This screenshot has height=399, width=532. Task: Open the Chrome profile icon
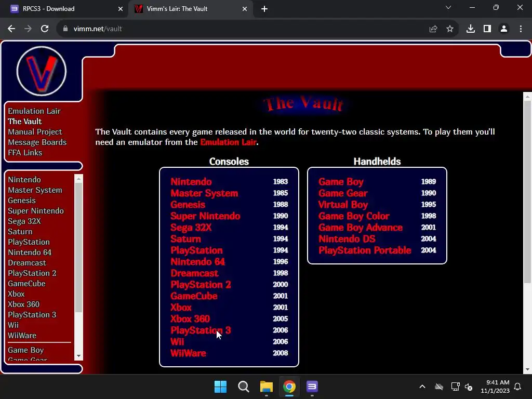504,29
